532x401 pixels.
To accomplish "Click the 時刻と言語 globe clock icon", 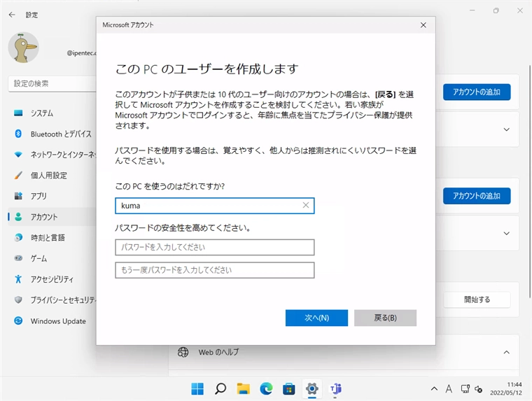I will pyautogui.click(x=18, y=237).
